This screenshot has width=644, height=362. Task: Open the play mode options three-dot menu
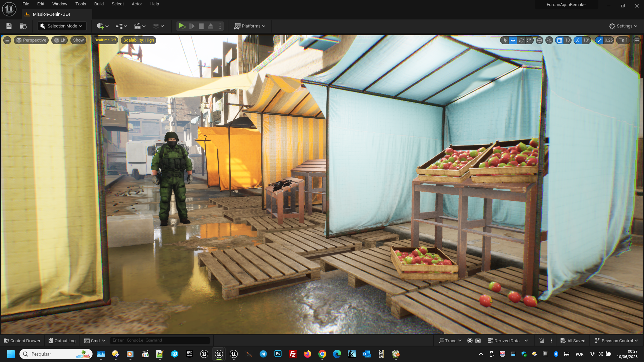click(x=220, y=26)
